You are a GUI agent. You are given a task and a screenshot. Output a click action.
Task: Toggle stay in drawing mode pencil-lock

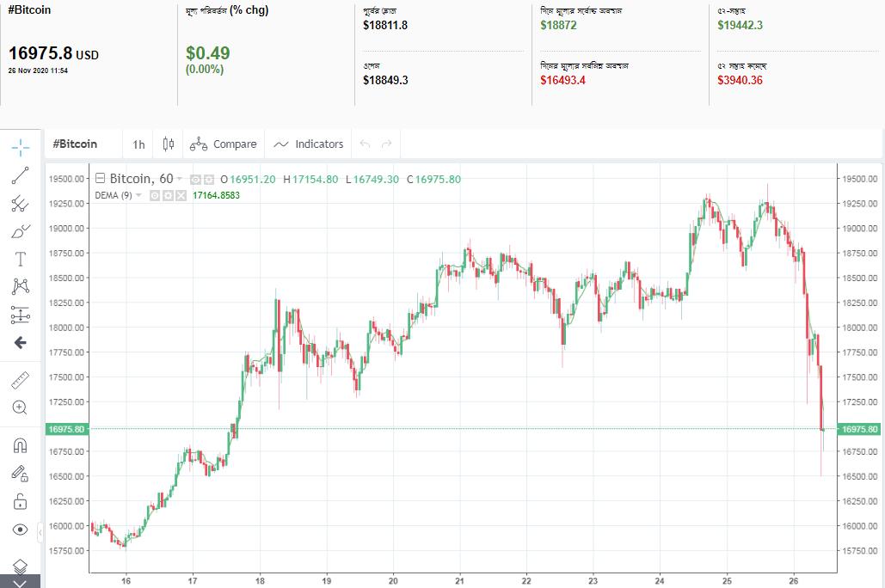21,474
